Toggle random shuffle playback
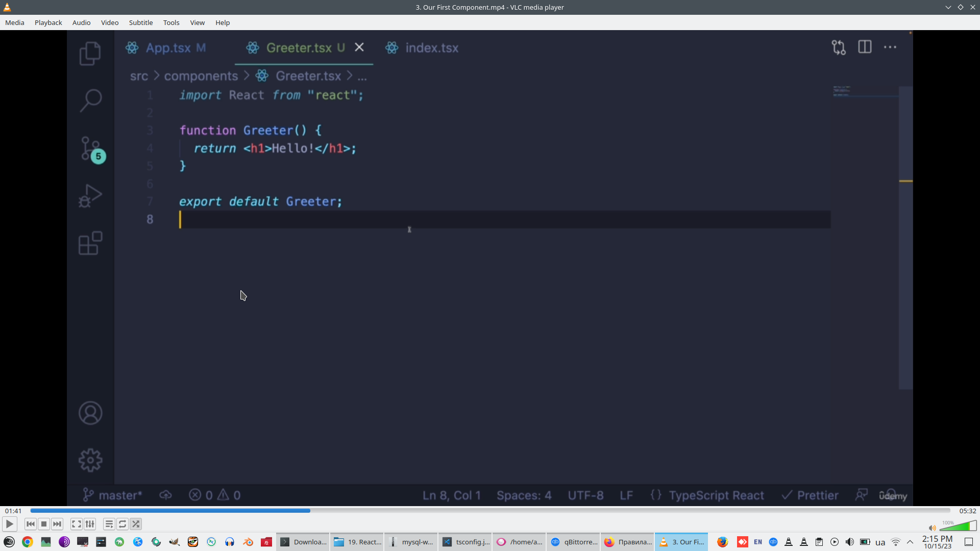Image resolution: width=980 pixels, height=551 pixels. (x=136, y=524)
